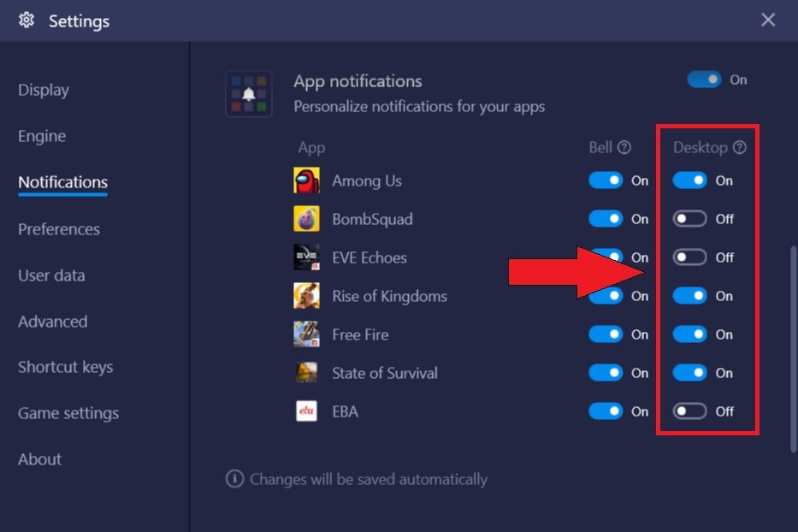
Task: Disable Desktop notifications for Rise of Kingdoms
Action: [689, 296]
